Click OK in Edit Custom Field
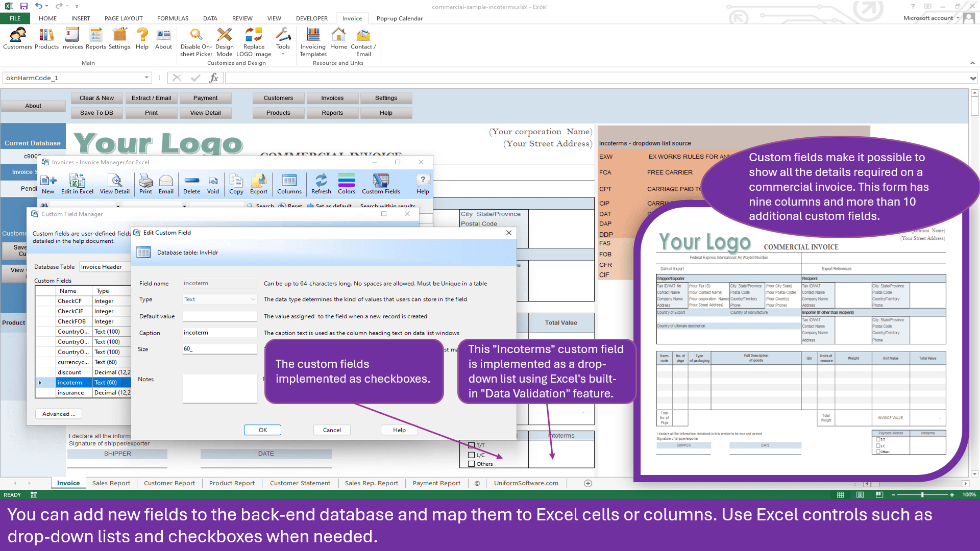The image size is (980, 551). click(262, 430)
